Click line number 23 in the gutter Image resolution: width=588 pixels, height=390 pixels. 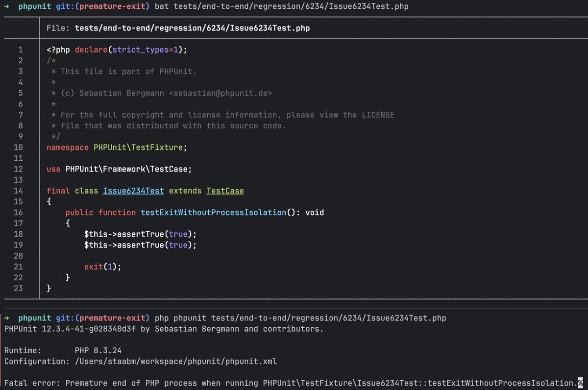18,289
